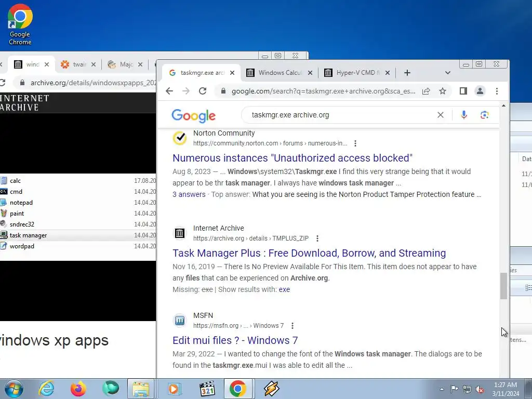Switch to Majo tab in back Chrome window
This screenshot has width=532, height=399.
[x=125, y=64]
